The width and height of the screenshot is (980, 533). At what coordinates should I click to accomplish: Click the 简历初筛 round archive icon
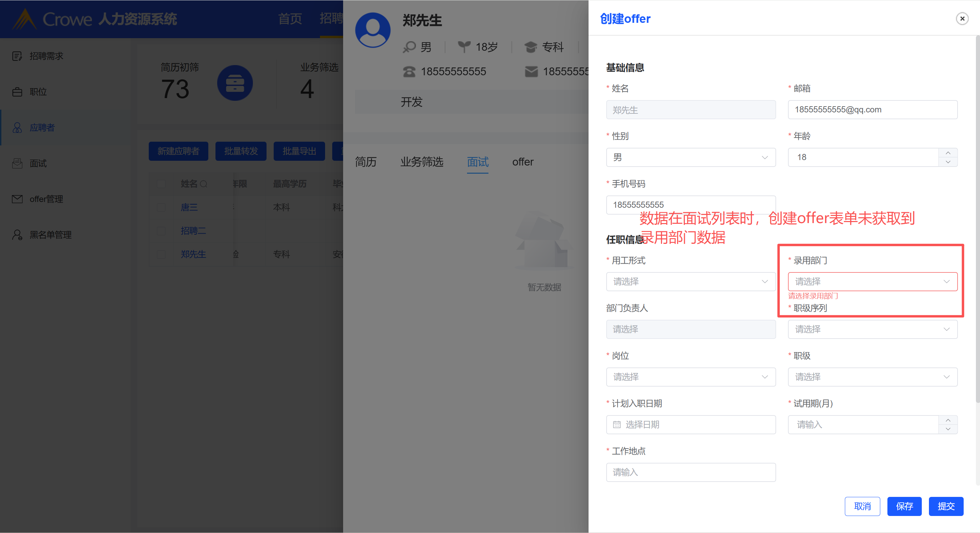[235, 83]
